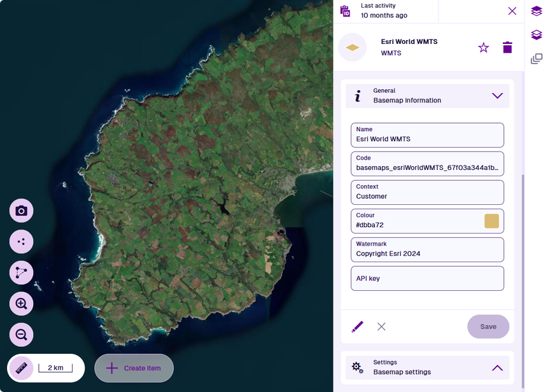This screenshot has height=392, width=548.
Task: Activate the zoom in tool
Action: point(21,304)
